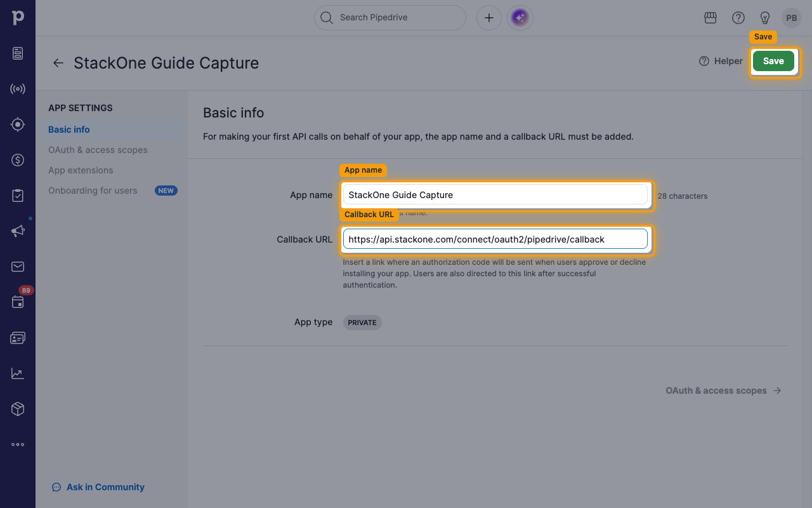Click the Ask in Community chat icon
The width and height of the screenshot is (812, 508).
coord(56,487)
